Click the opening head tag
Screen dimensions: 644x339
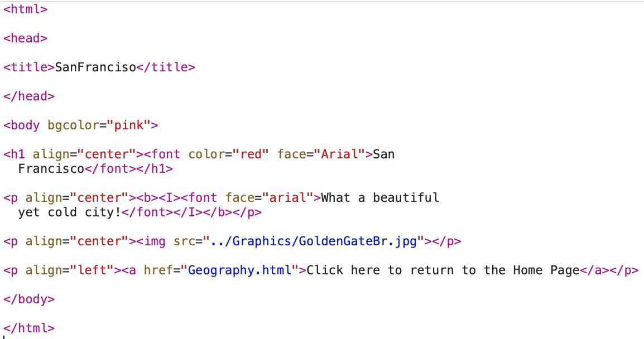(x=25, y=38)
